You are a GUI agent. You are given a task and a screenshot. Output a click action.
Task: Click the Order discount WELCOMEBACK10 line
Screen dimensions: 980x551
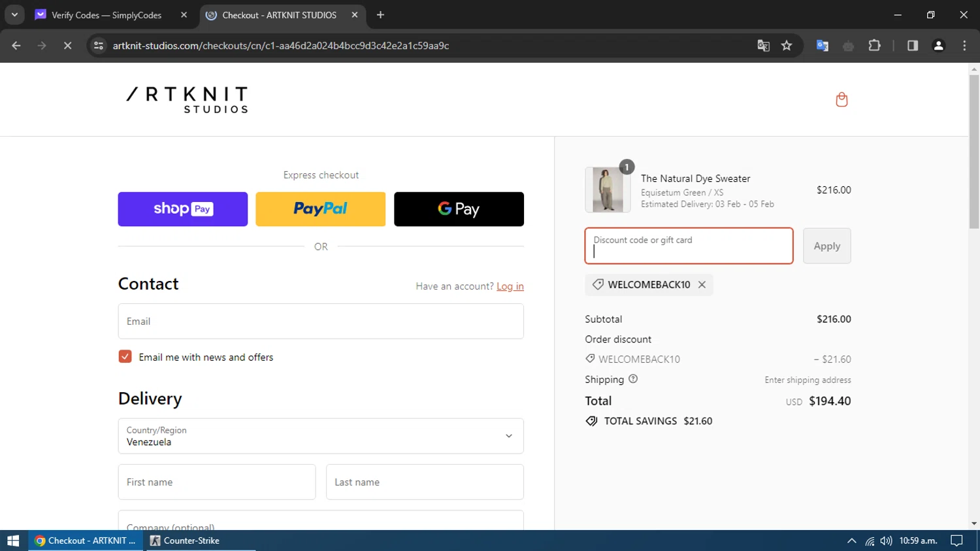tap(718, 359)
